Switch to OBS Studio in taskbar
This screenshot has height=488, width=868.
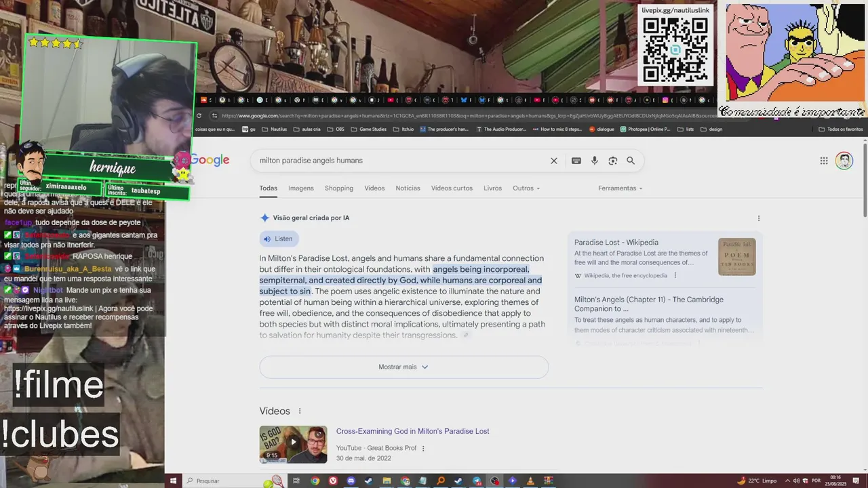coord(494,481)
